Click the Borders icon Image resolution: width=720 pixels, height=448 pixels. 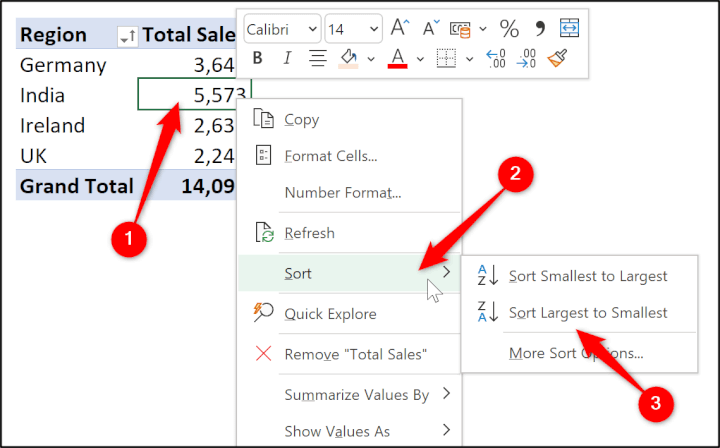(x=446, y=58)
